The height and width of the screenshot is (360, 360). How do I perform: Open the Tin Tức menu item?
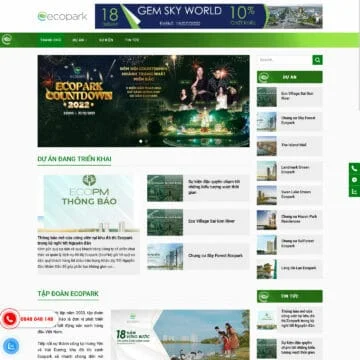point(131,40)
